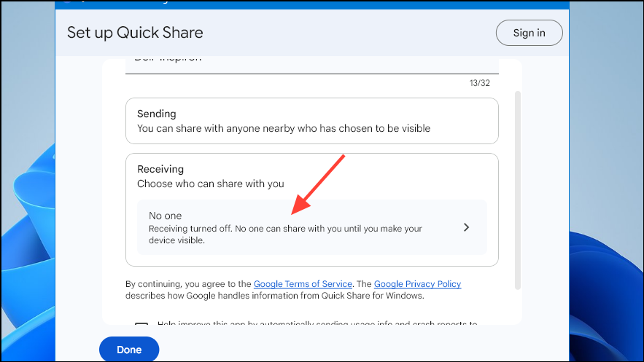This screenshot has height=362, width=644.
Task: Click the Sign in button
Action: click(x=529, y=33)
